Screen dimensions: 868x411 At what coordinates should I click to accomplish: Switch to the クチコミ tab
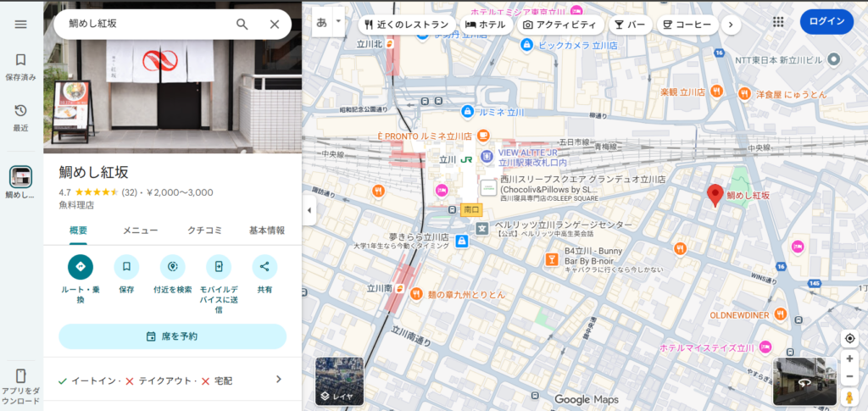tap(204, 230)
